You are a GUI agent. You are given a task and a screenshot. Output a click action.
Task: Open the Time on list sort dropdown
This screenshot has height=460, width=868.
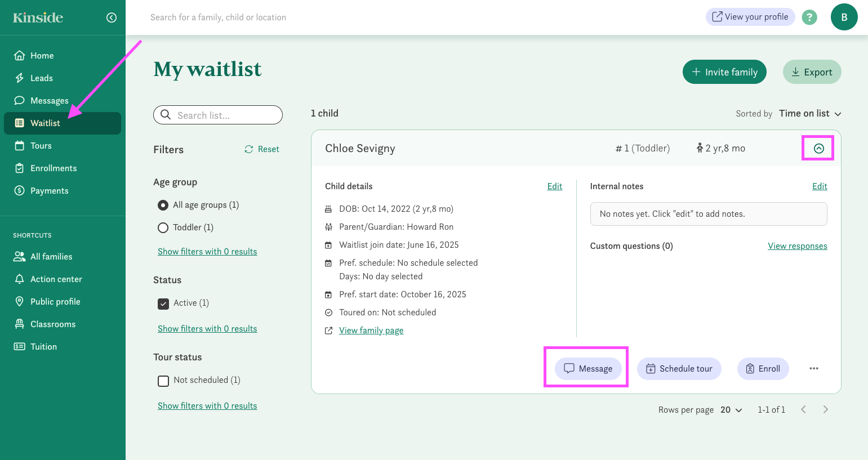click(809, 114)
